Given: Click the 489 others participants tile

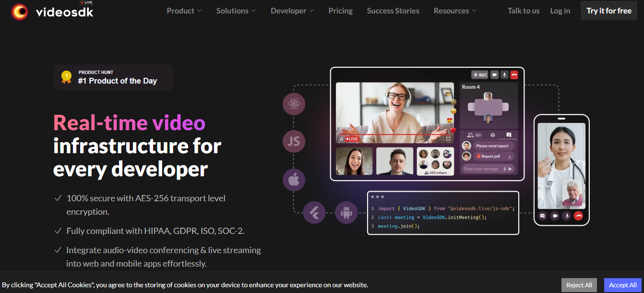Looking at the screenshot, I should click(x=435, y=161).
